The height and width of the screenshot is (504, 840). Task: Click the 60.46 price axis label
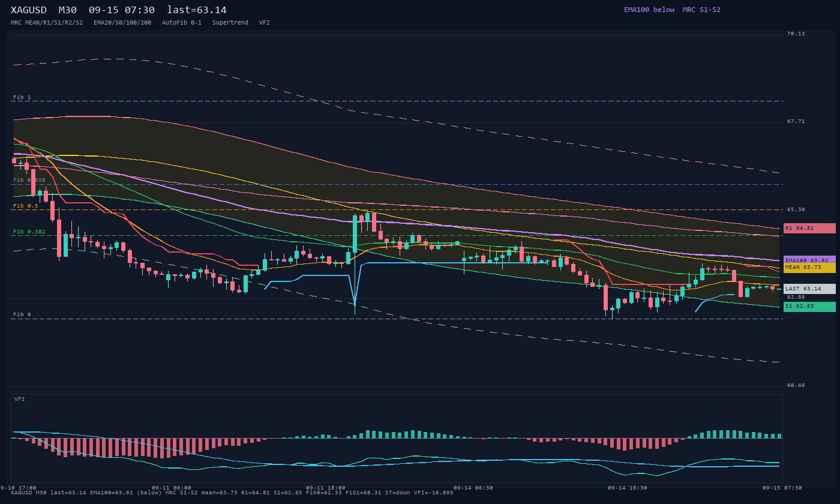tap(796, 385)
